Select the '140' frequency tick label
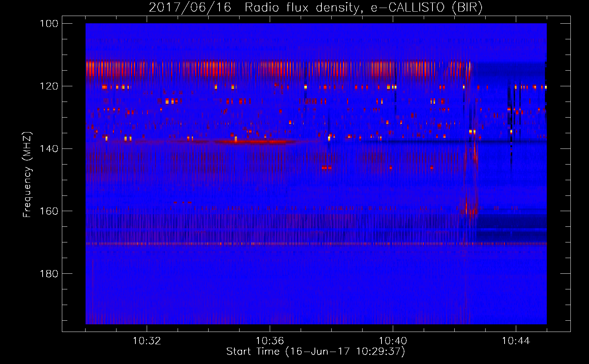Image resolution: width=589 pixels, height=364 pixels. click(48, 149)
